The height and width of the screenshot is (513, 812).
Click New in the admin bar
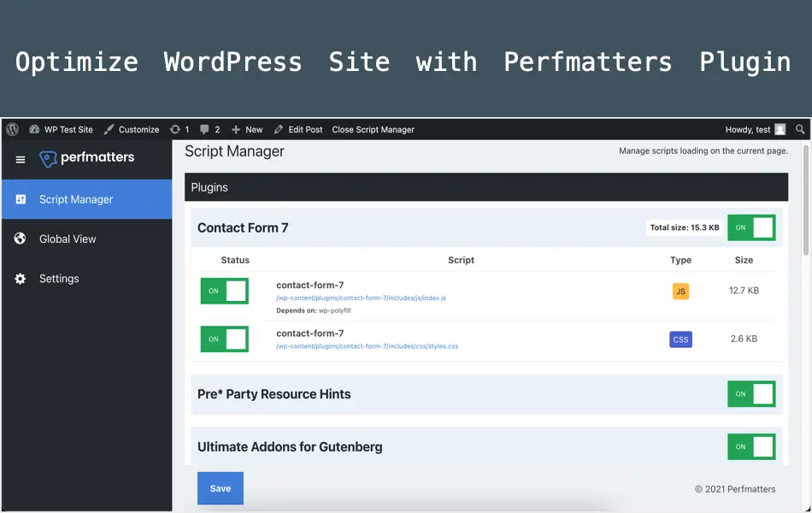247,130
